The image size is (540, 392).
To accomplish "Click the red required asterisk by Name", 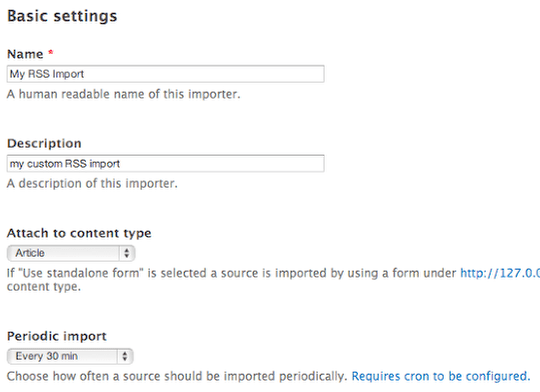I will point(51,52).
